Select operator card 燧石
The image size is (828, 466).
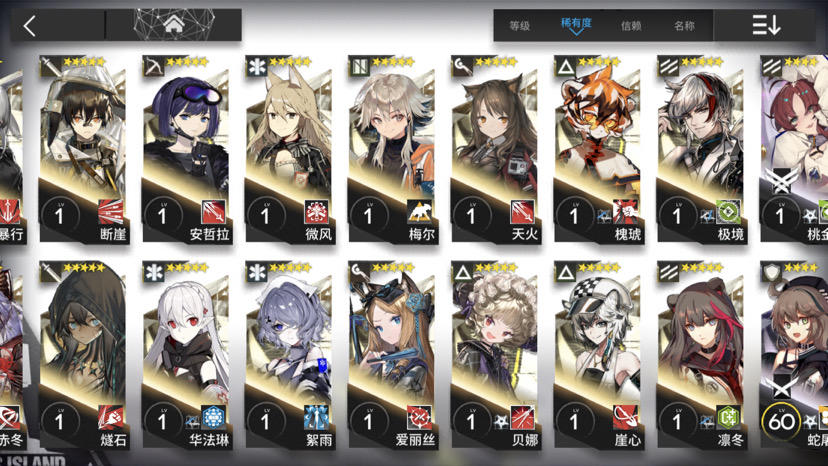pyautogui.click(x=83, y=356)
